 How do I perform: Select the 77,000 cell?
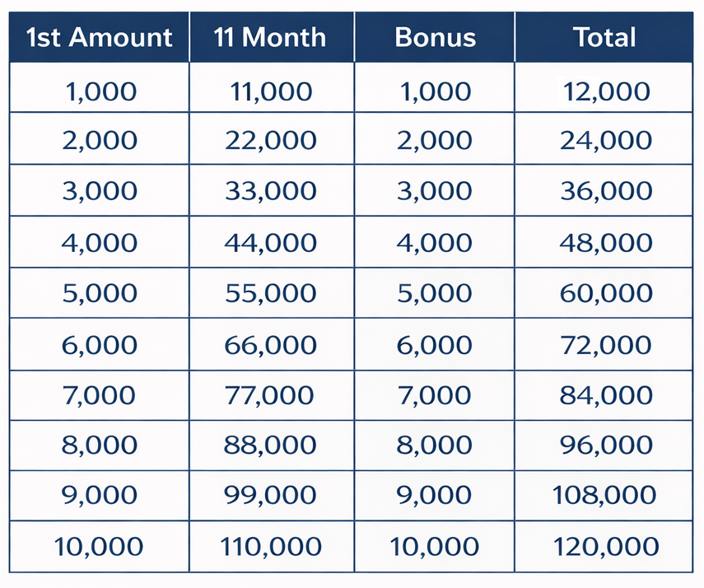pos(271,395)
